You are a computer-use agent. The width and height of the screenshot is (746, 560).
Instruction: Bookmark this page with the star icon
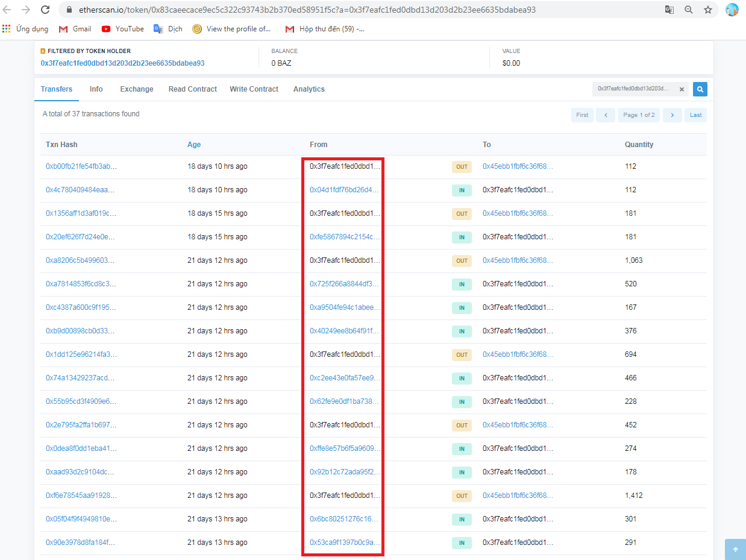click(708, 10)
